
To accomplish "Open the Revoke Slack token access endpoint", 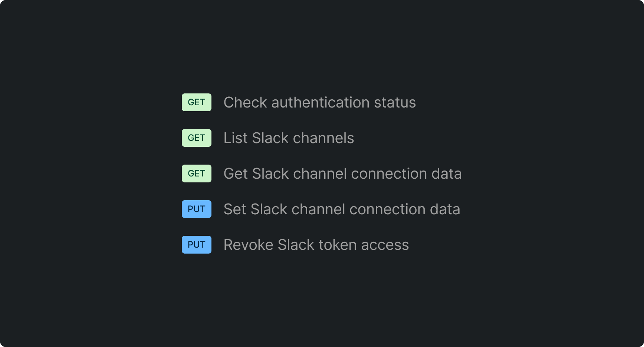I will (316, 244).
